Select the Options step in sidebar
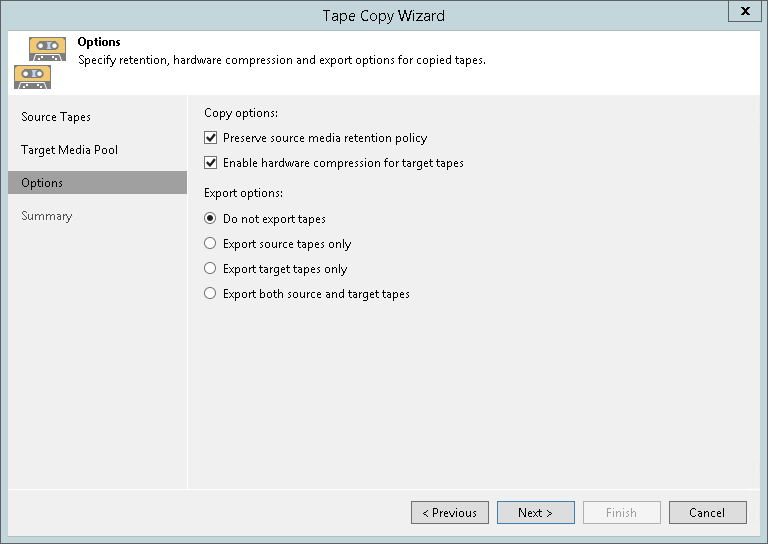768x544 pixels. coord(42,183)
